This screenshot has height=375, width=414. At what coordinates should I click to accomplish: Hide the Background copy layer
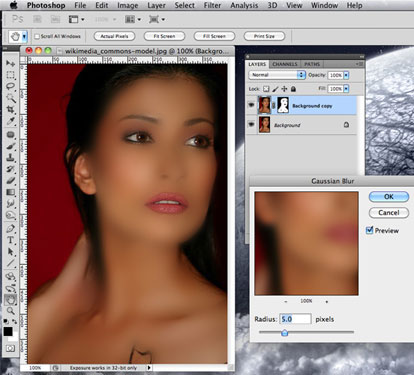(251, 105)
